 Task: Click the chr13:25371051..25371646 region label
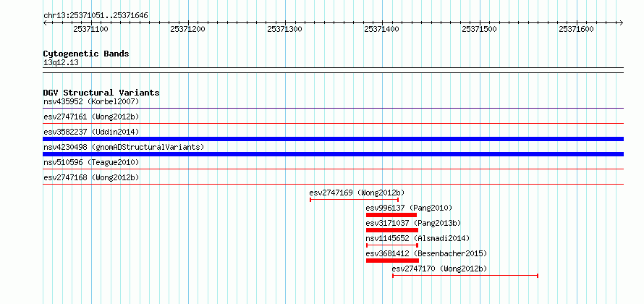click(96, 16)
